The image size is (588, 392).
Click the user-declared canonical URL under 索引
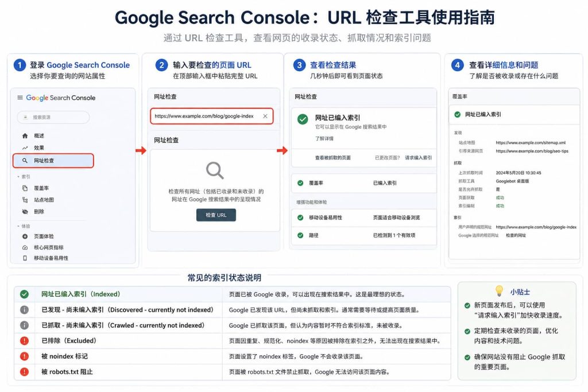point(536,227)
